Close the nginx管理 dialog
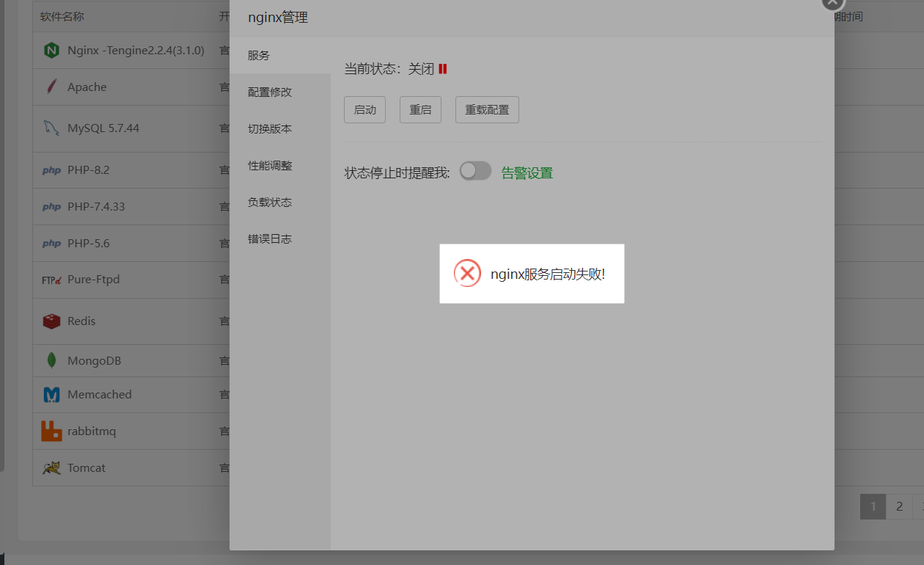The height and width of the screenshot is (565, 924). (x=832, y=2)
